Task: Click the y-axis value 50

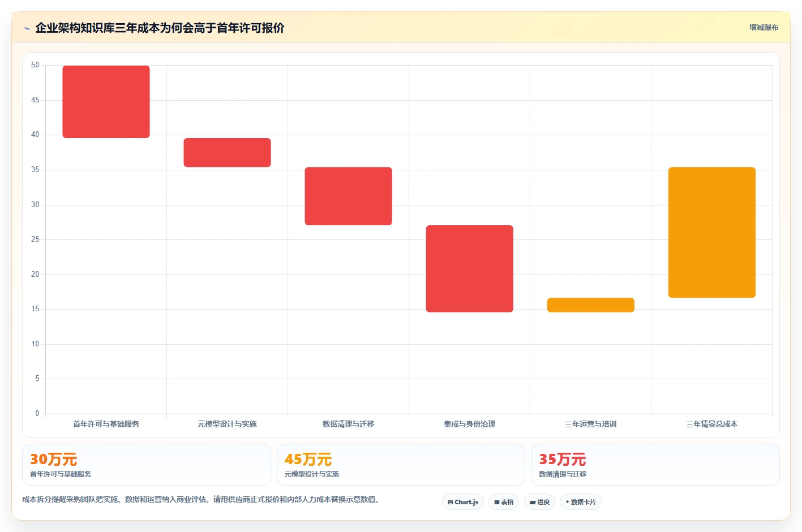Action: tap(35, 65)
